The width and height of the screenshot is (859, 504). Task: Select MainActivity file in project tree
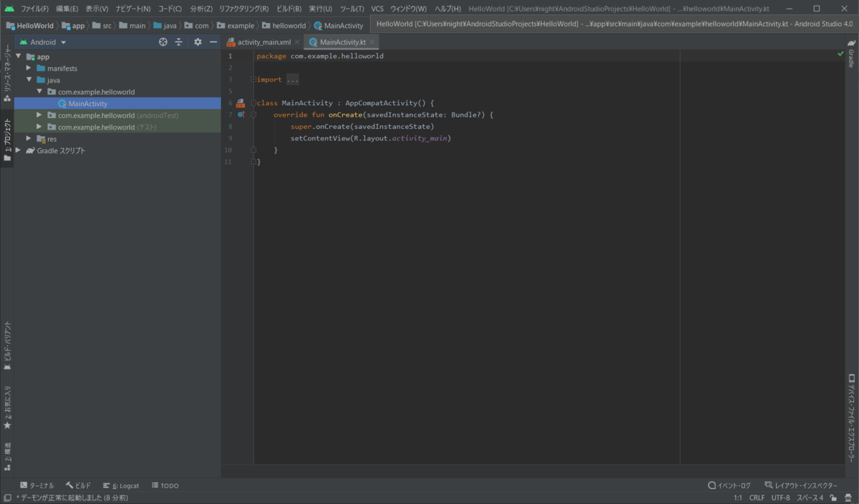tap(87, 104)
